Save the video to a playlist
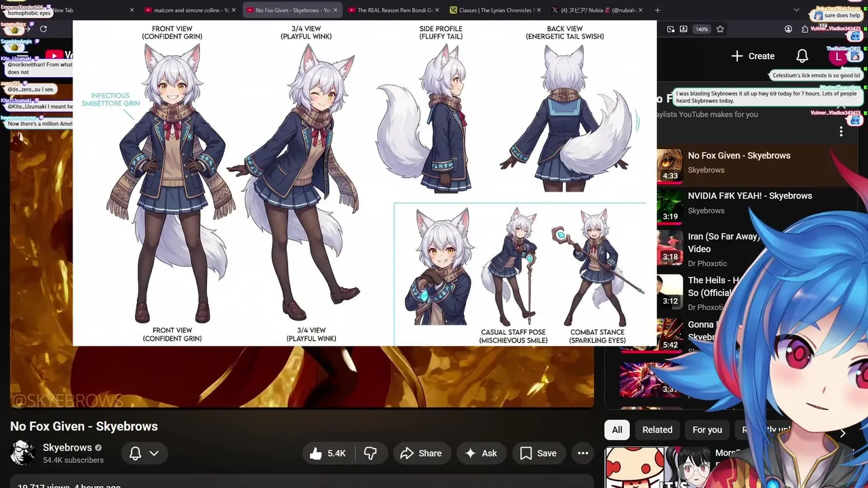Screen dimensions: 868x488 (538, 453)
